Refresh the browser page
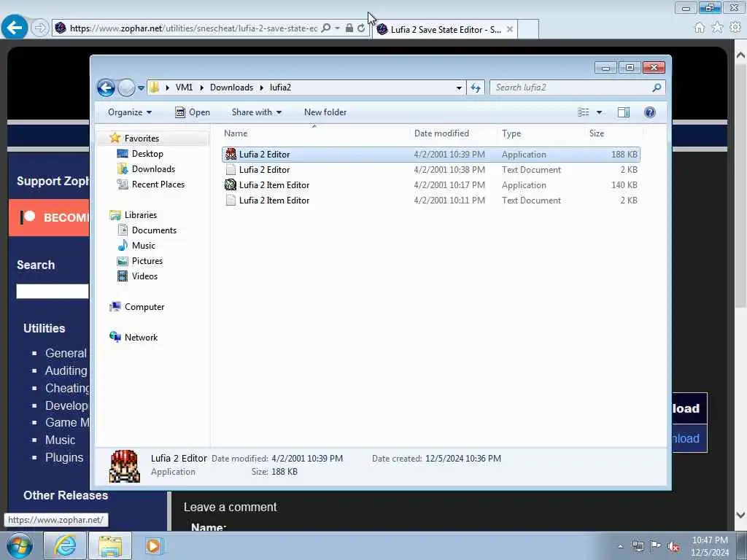 pyautogui.click(x=362, y=28)
